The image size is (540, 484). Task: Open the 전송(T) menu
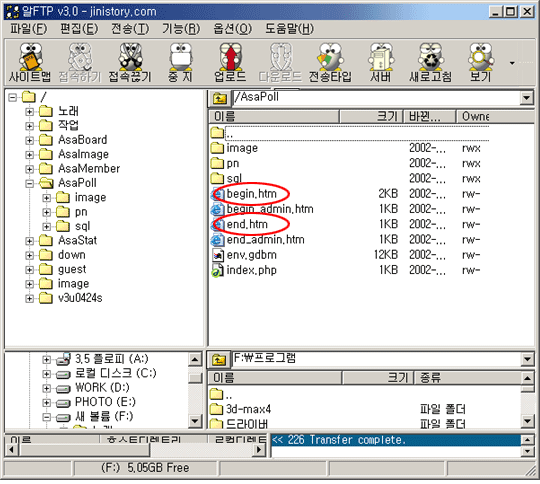pos(130,29)
